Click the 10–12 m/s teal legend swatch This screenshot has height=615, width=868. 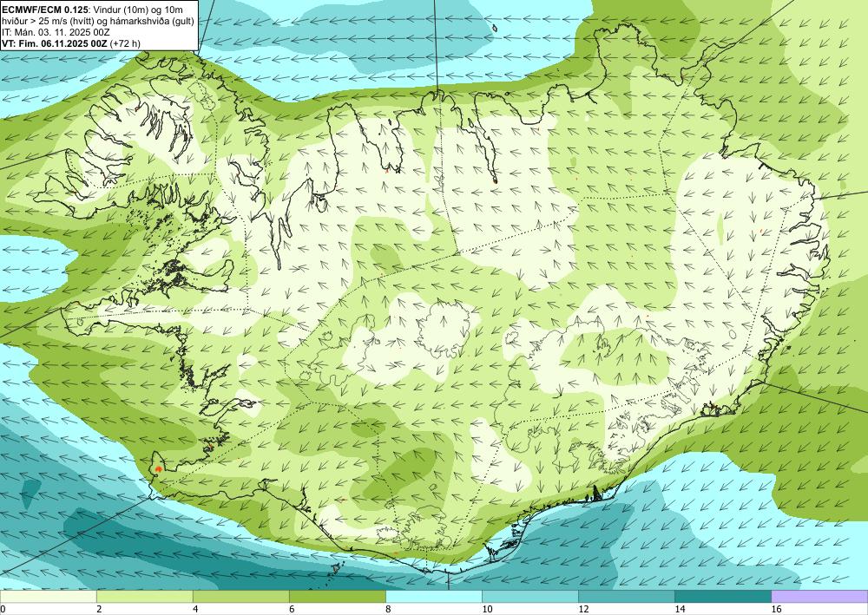tap(529, 596)
